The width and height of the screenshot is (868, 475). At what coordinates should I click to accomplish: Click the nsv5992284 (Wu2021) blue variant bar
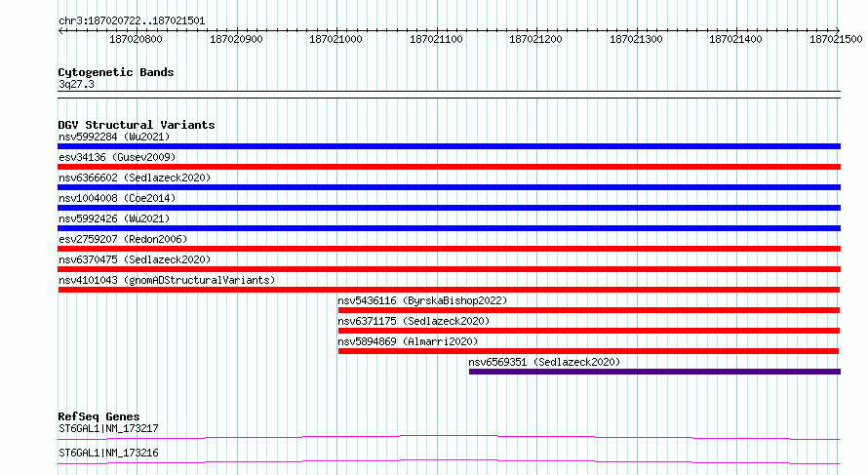point(449,146)
